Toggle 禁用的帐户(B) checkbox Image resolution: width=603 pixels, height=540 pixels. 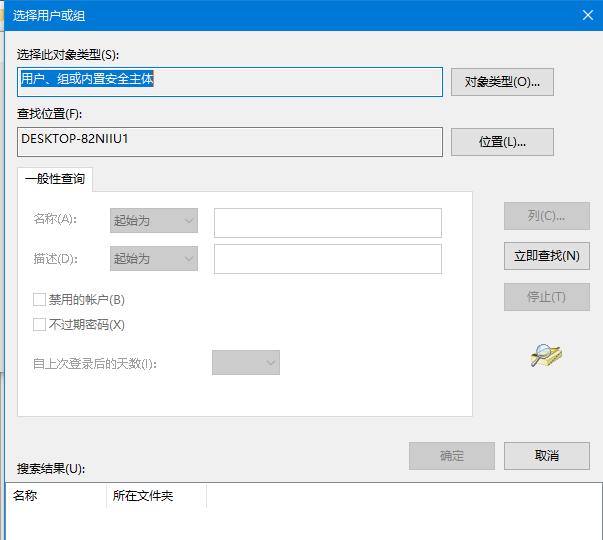pyautogui.click(x=40, y=300)
